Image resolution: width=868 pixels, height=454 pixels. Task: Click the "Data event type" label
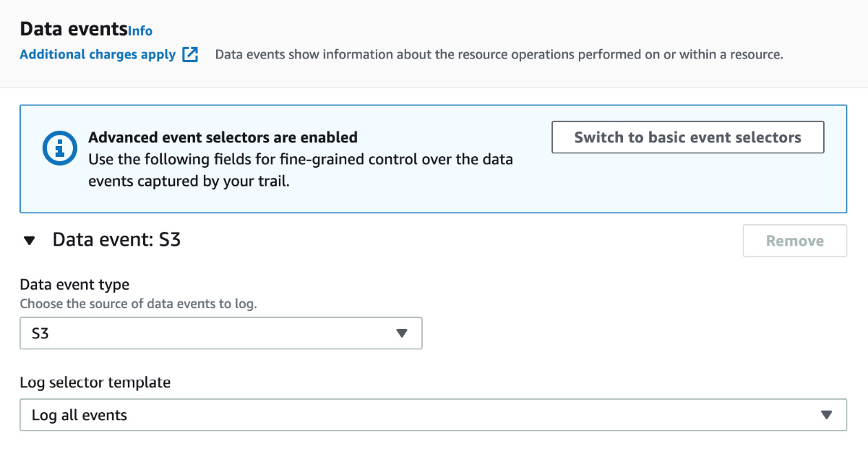[x=75, y=284]
